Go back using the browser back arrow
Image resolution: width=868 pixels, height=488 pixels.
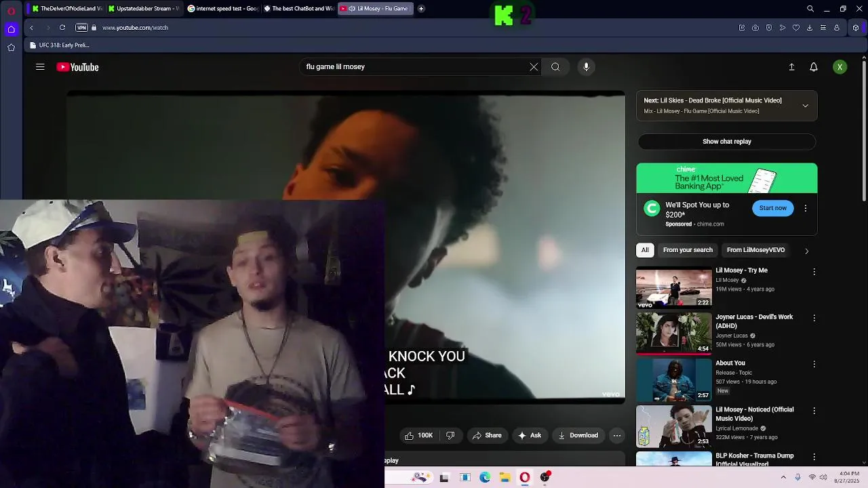[x=31, y=28]
